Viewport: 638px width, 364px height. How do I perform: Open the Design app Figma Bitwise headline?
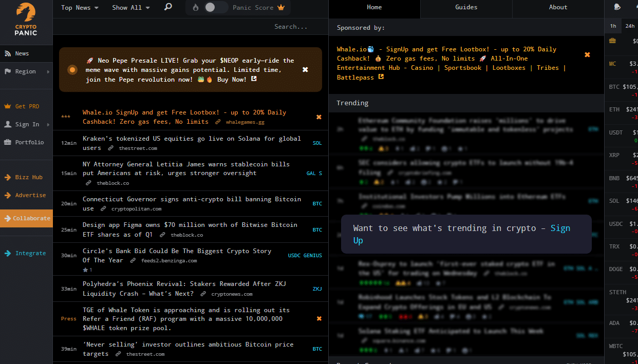tap(190, 229)
